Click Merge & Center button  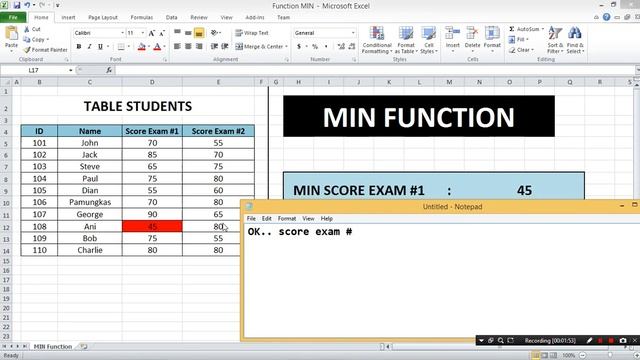tap(259, 47)
